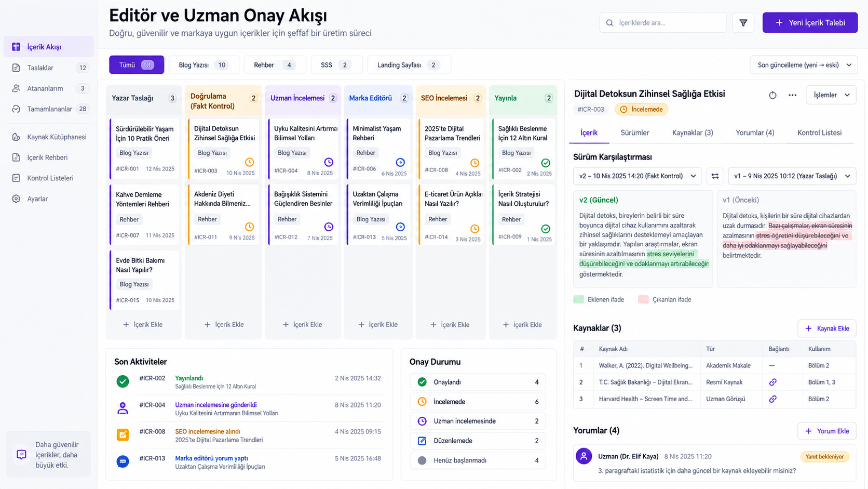Click the Walker, A. (2022) source row
Viewport: 868px width, 489px height.
click(x=714, y=365)
